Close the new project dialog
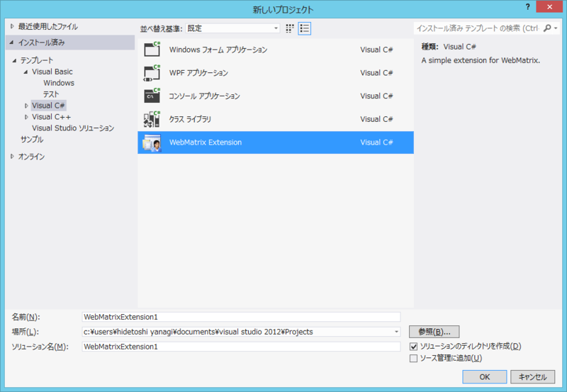 (549, 6)
